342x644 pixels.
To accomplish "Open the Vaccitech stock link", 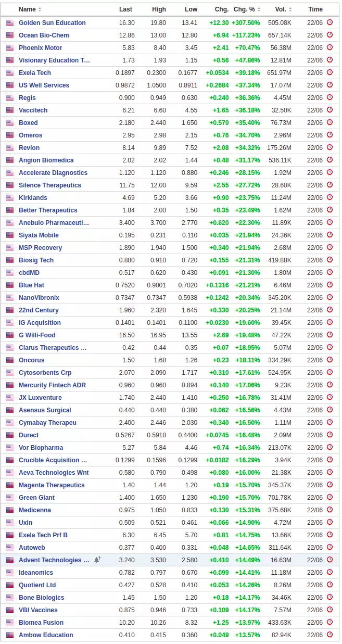I will 33,110.
